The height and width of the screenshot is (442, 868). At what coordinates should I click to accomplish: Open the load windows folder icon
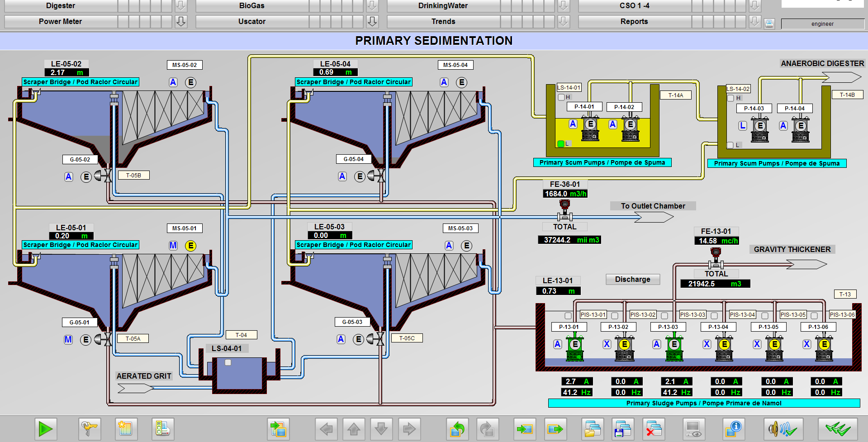(593, 428)
